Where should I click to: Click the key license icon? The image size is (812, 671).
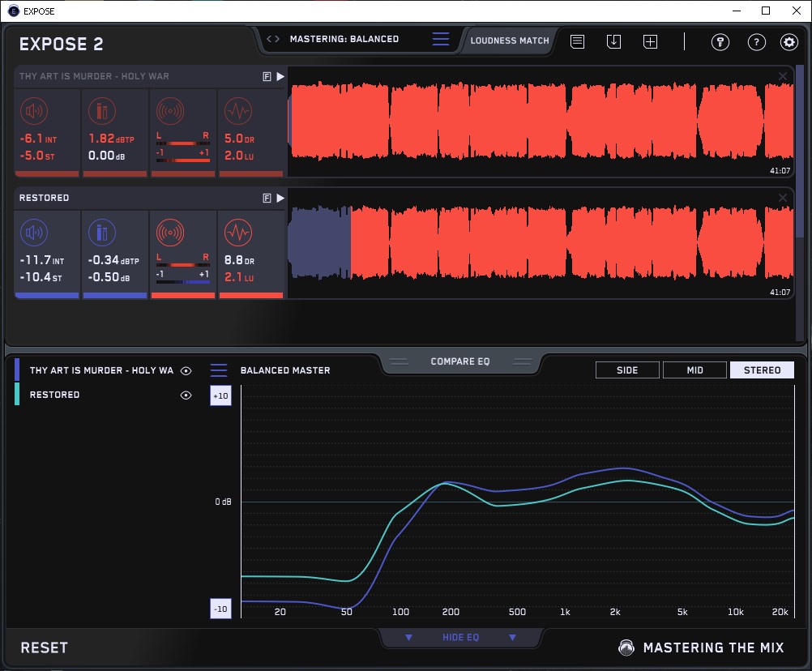coord(720,42)
